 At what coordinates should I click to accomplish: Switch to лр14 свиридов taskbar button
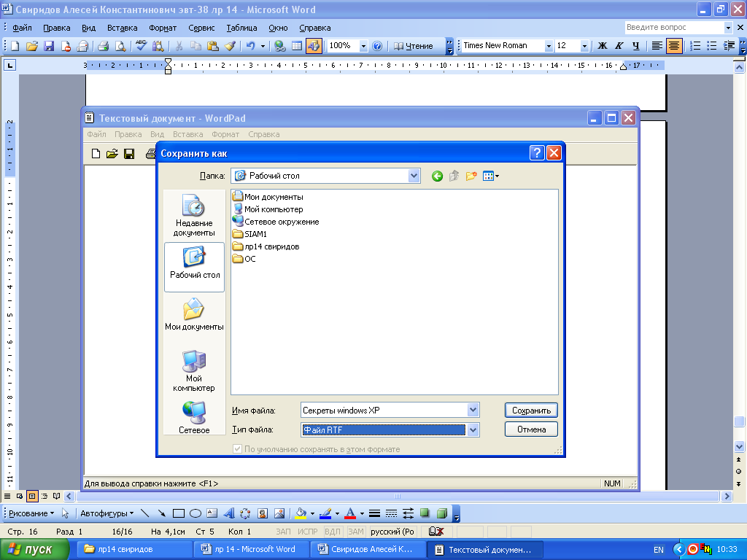coord(136,549)
